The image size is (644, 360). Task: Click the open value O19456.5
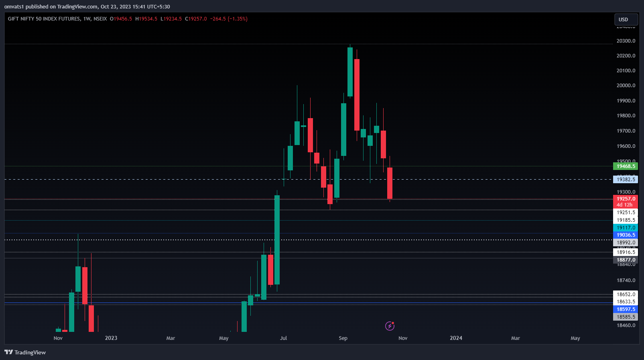[x=121, y=19]
